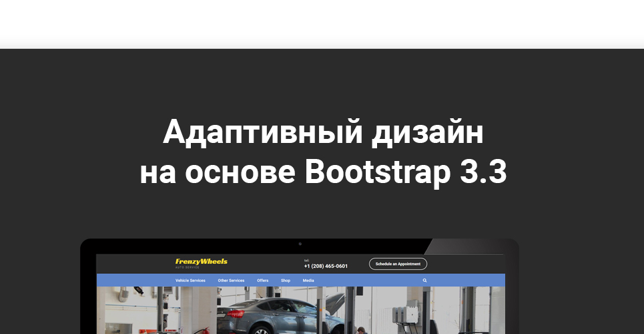Click the heading 'Адаптивный дизайн'
This screenshot has height=334, width=644.
(x=323, y=132)
